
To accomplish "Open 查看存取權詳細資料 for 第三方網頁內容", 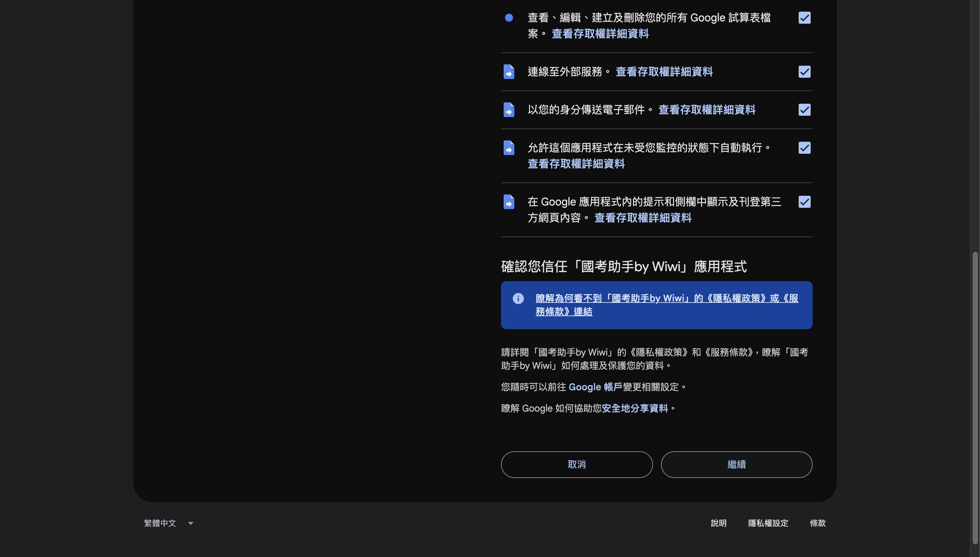I will (643, 218).
